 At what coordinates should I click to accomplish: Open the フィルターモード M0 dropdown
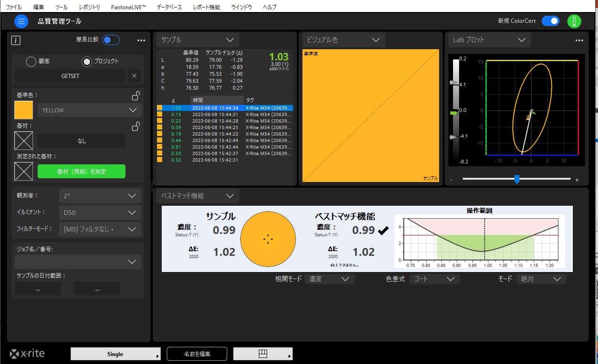coord(100,229)
